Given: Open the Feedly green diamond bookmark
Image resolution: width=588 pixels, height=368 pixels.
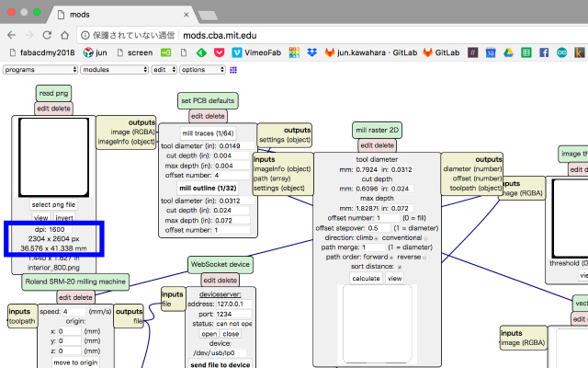Looking at the screenshot, I should click(201, 52).
